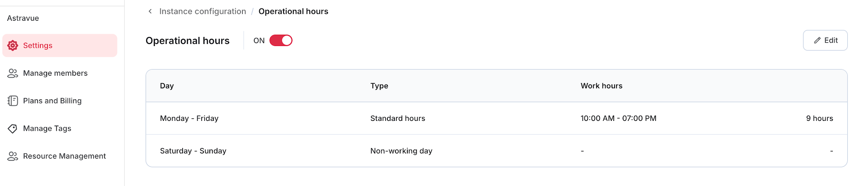Open the Instance configuration breadcrumb link
Screen dimensions: 868x186
(203, 11)
